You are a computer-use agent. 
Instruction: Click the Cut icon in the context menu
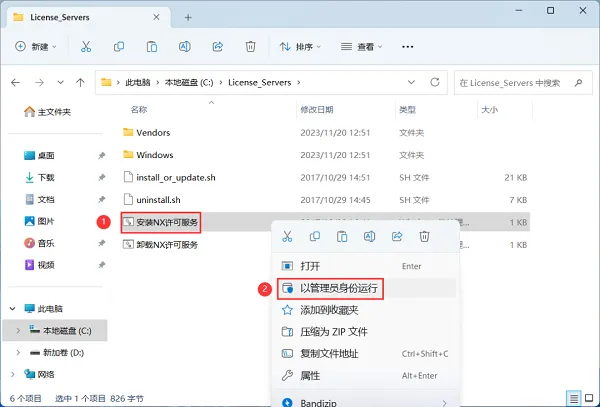pos(287,236)
